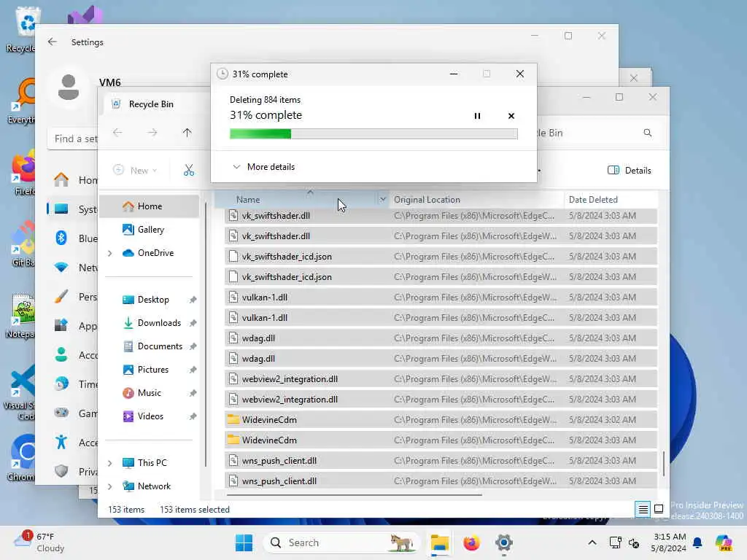Image resolution: width=747 pixels, height=560 pixels.
Task: Go back in Recycle Bin navigation
Action: tap(117, 133)
